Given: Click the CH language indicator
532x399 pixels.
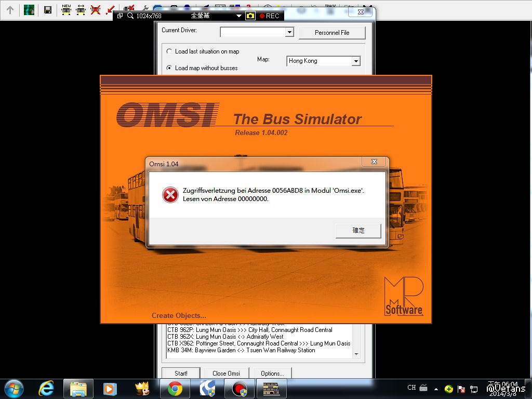Looking at the screenshot, I should coord(411,388).
